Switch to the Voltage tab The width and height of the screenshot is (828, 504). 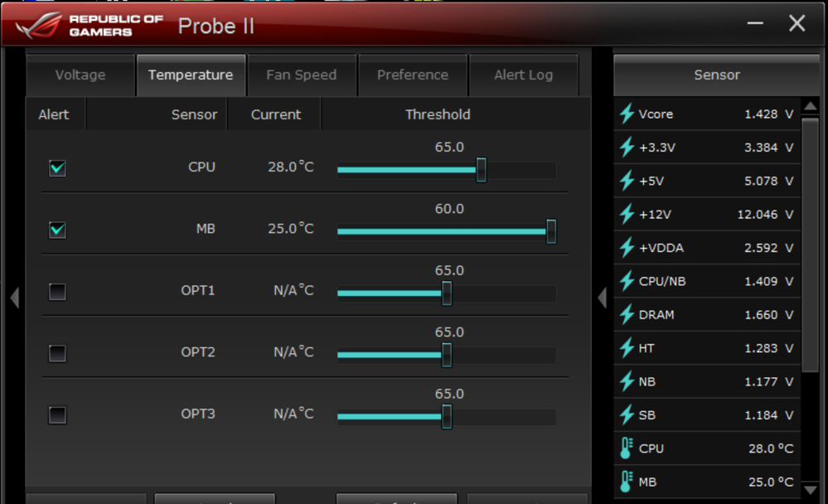(x=80, y=75)
